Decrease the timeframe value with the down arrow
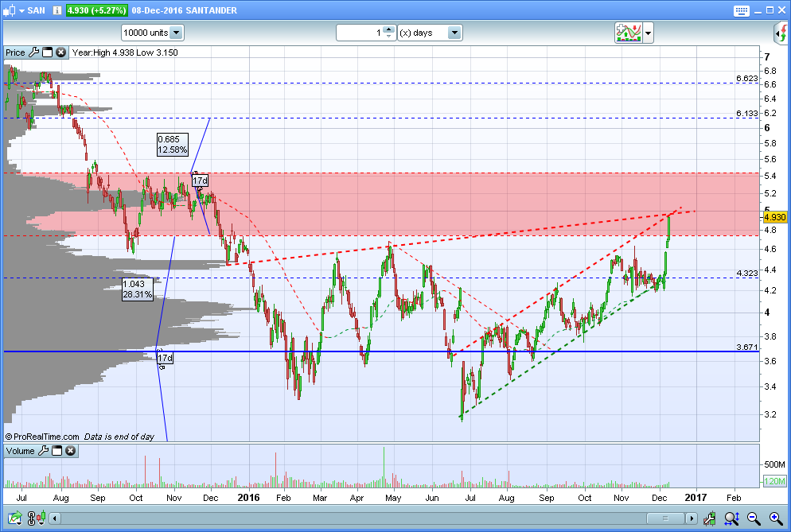 [x=388, y=37]
